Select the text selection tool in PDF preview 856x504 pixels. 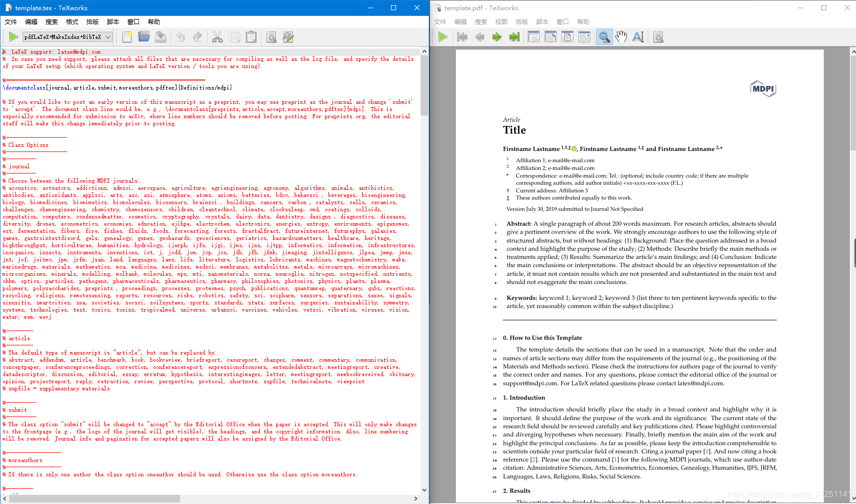pyautogui.click(x=638, y=37)
